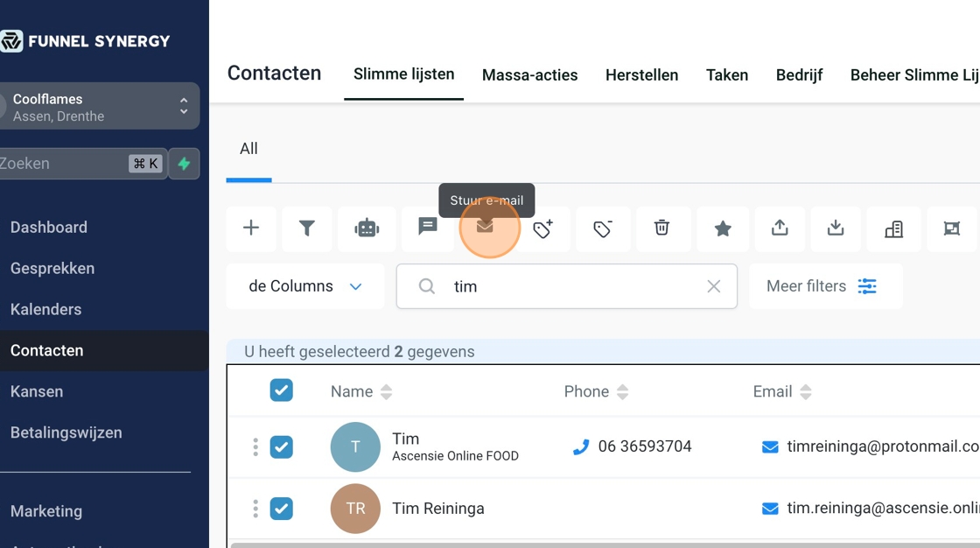Open the filter funnel icon
This screenshot has width=980, height=548.
coord(307,228)
